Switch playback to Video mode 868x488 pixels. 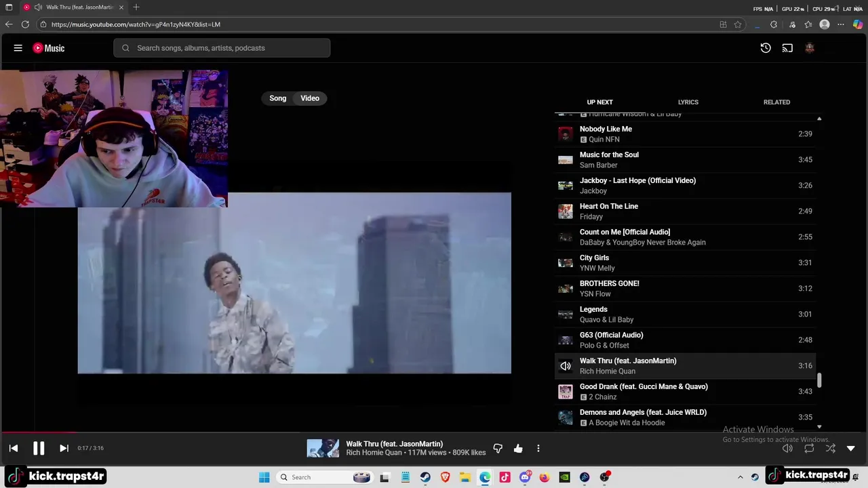coord(310,98)
